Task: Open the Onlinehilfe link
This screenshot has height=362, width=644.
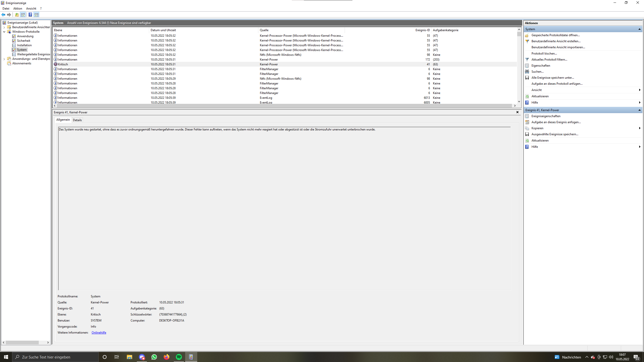Action: 99,333
